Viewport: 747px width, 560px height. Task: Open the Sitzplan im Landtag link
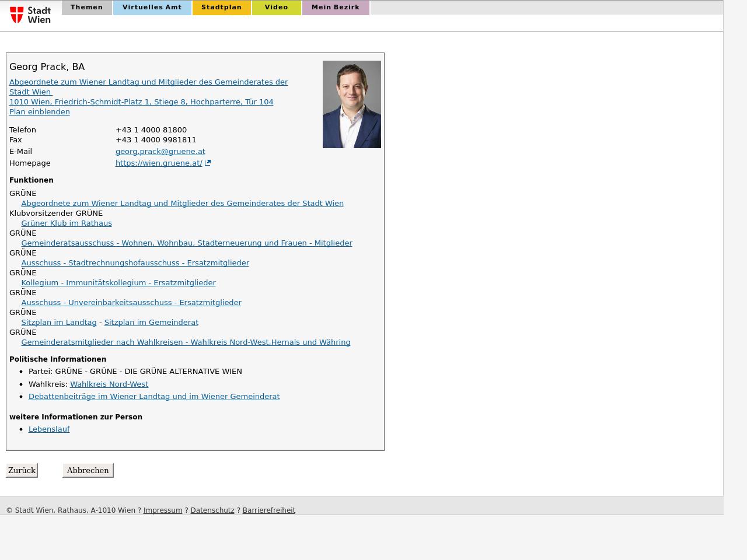[59, 323]
